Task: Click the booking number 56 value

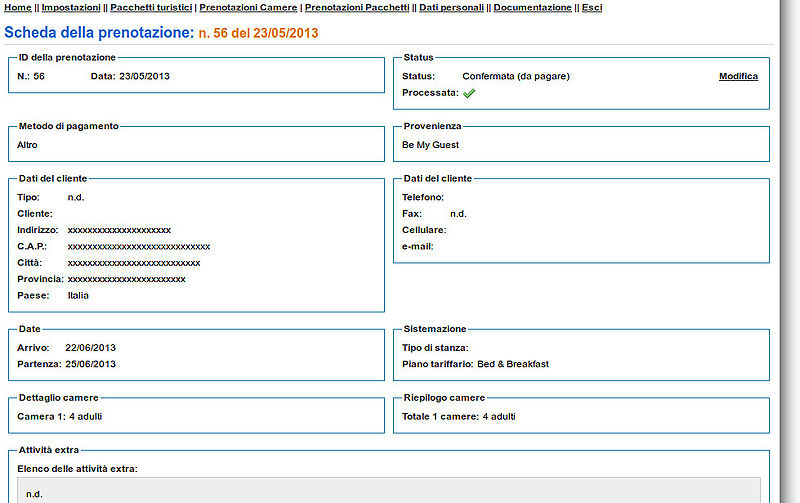Action: click(x=39, y=76)
